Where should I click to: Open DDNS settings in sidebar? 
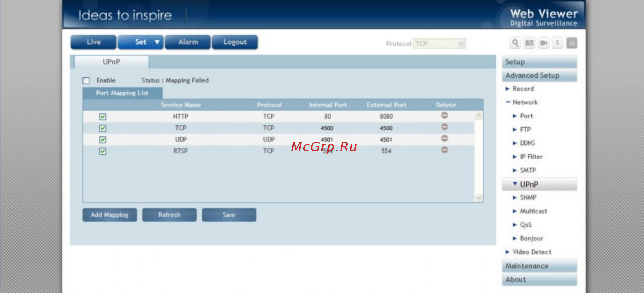(524, 143)
